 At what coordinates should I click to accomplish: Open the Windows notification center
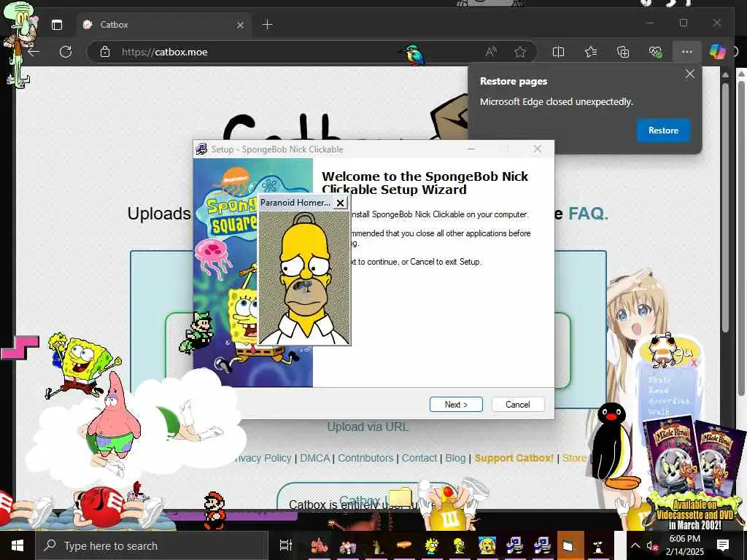723,545
